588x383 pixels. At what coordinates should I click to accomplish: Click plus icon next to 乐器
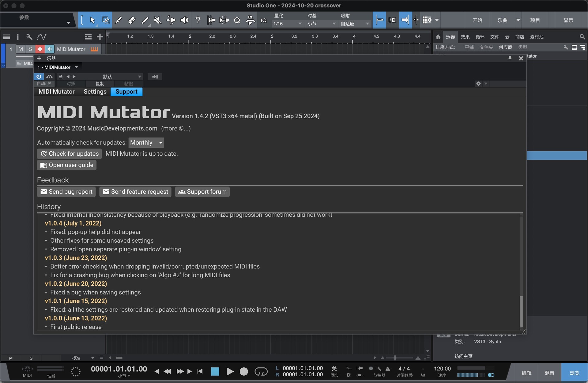click(39, 58)
